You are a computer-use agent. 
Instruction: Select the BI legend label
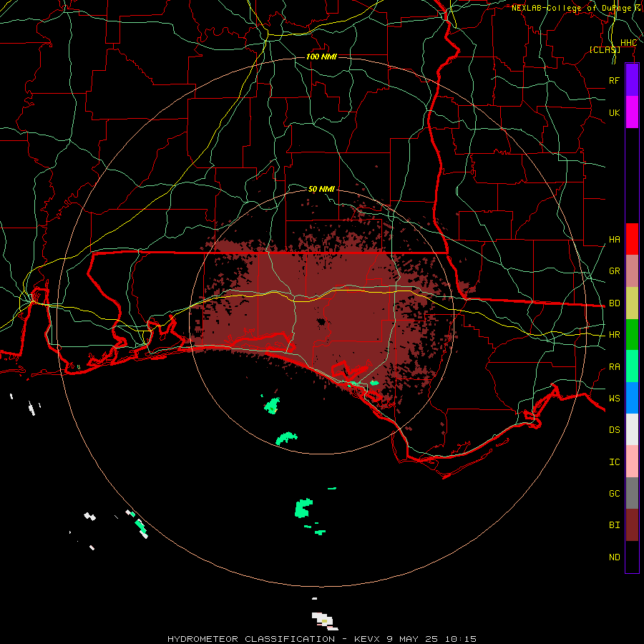[x=614, y=525]
